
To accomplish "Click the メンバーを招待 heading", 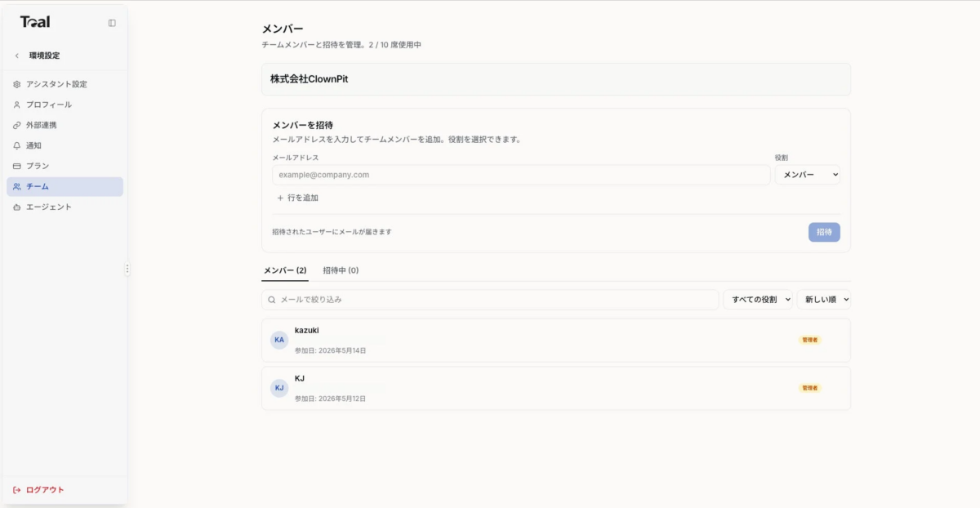I will click(302, 125).
